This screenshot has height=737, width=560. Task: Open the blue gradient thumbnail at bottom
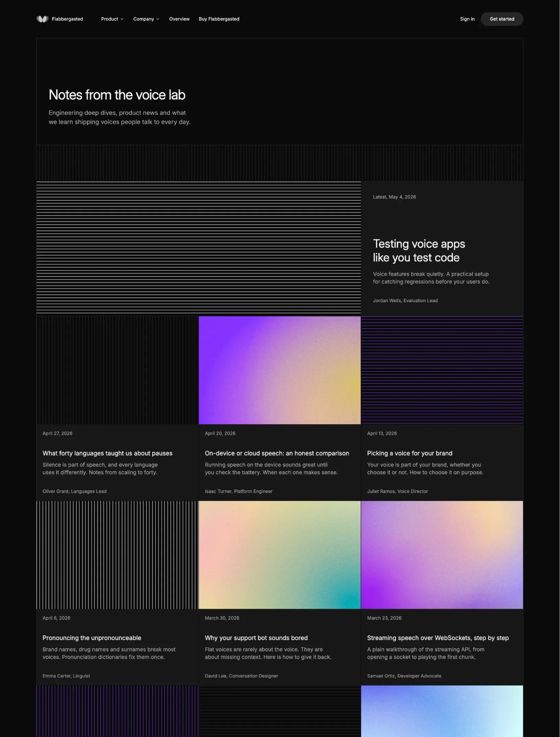tap(442, 711)
